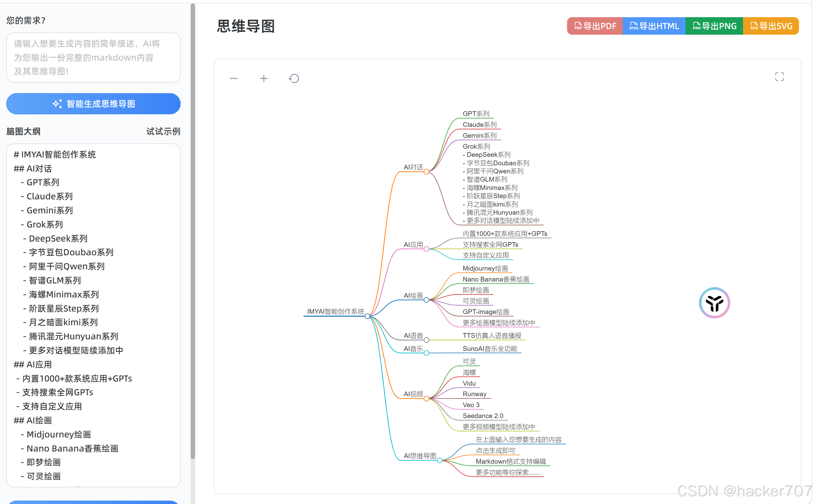Click the - 阶跃星辰Step系列 outline line
The image size is (814, 504).
tap(61, 308)
